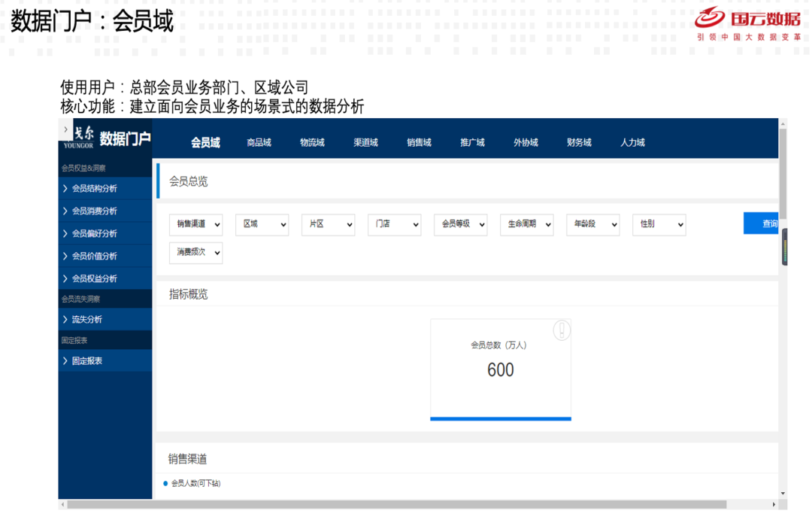Expand the 消费频次 dropdown
Viewport: 812px width, 523px height.
coord(195,252)
